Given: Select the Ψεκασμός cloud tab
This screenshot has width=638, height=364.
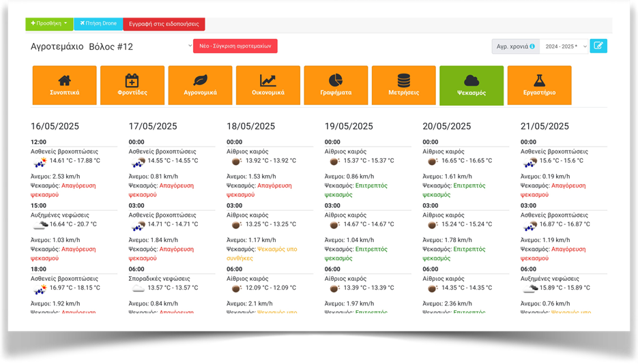Looking at the screenshot, I should (472, 85).
